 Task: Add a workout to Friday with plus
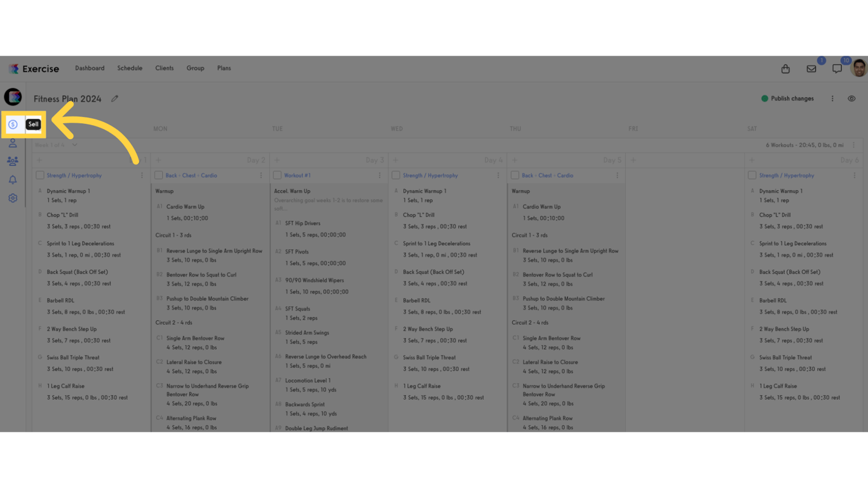pos(633,160)
